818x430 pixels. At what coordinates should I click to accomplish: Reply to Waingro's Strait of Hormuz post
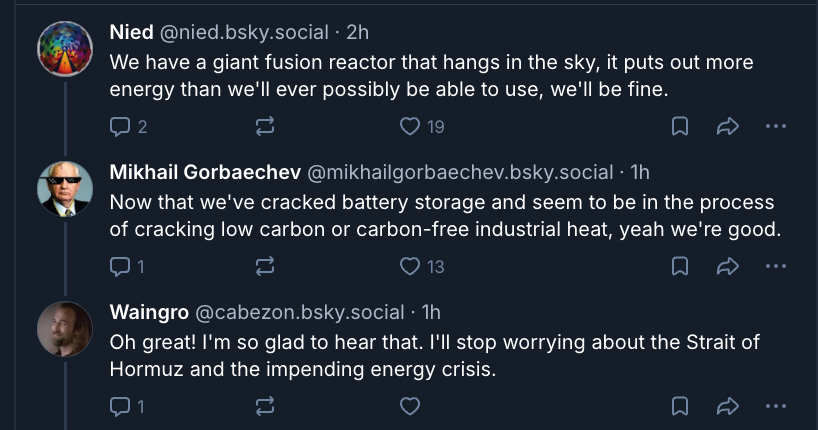point(120,406)
